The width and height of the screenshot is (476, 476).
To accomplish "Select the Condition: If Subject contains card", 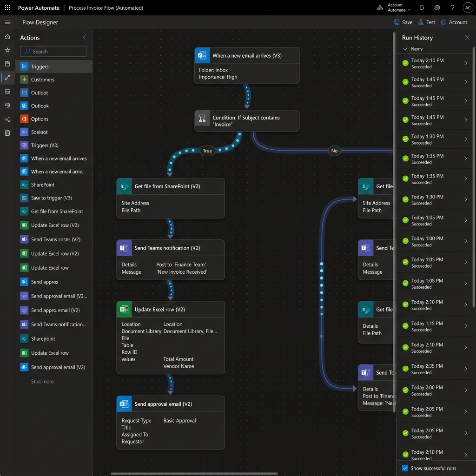I will 247,121.
